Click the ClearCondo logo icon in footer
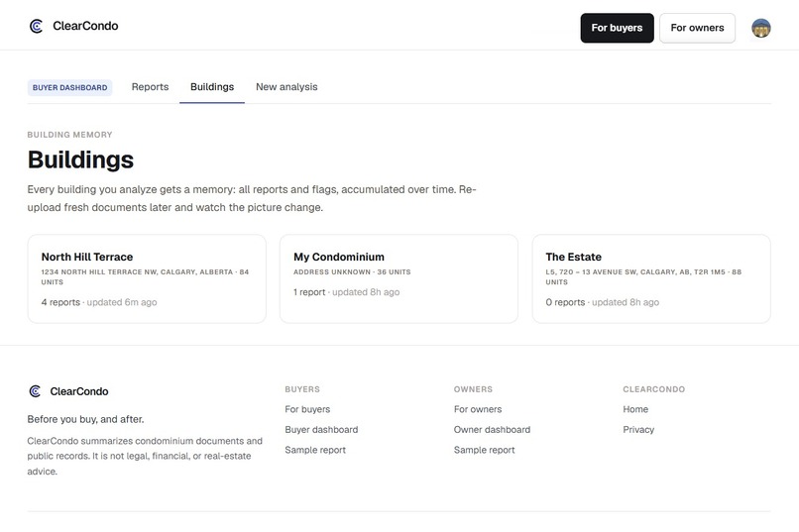The height and width of the screenshot is (532, 799). (35, 391)
